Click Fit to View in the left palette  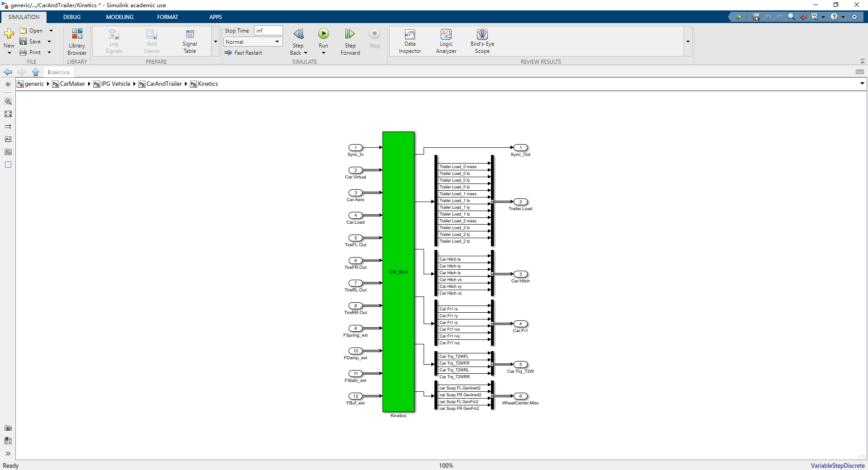(x=8, y=114)
